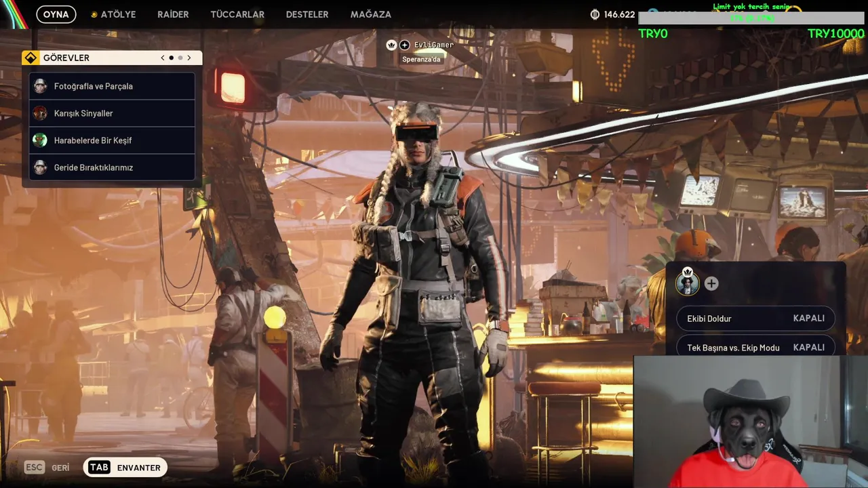Add squad member with plus button

click(x=711, y=284)
